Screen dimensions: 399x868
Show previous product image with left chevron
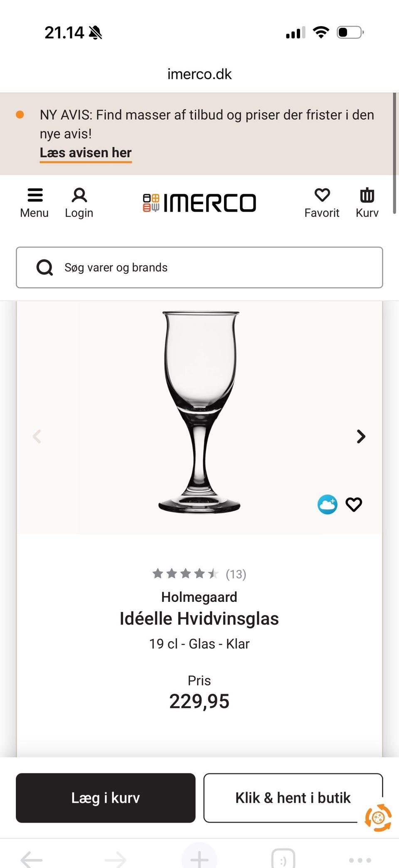(37, 436)
